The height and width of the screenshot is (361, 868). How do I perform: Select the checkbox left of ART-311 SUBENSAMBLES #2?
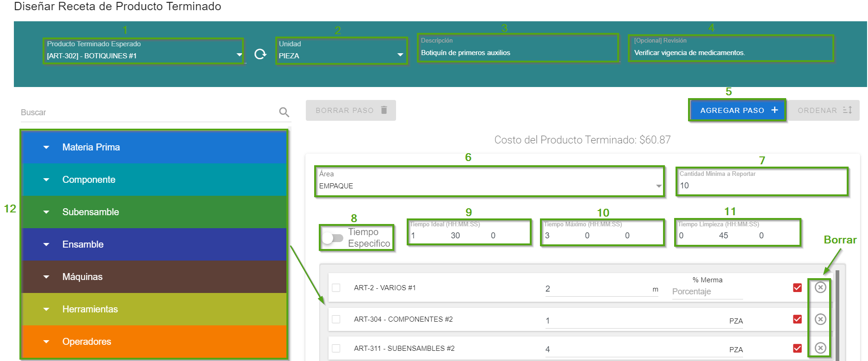(x=336, y=349)
